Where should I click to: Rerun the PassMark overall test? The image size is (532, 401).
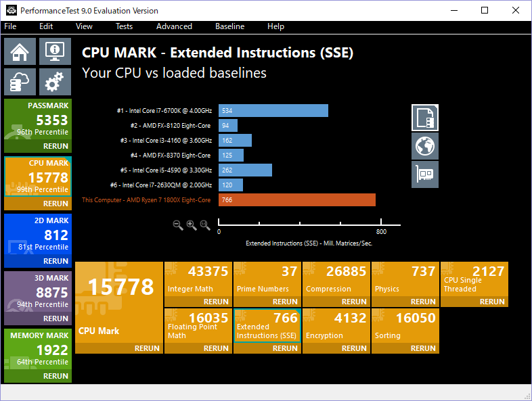(38, 146)
